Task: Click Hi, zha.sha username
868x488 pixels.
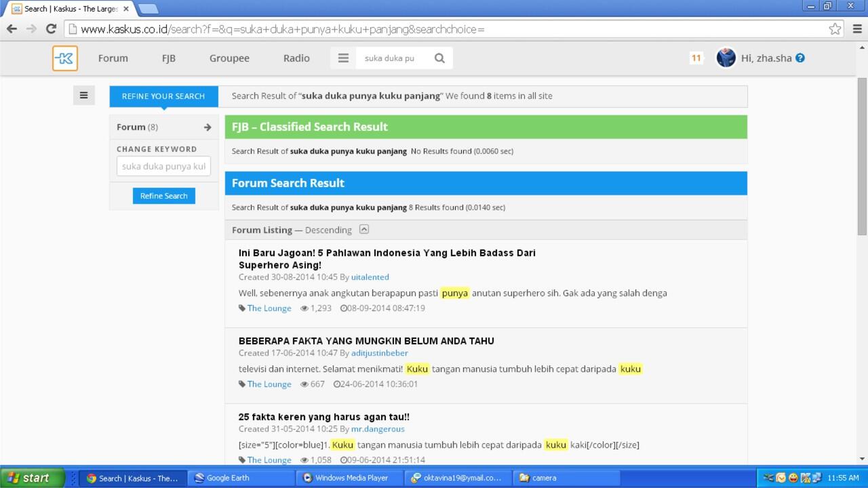Action: click(766, 58)
